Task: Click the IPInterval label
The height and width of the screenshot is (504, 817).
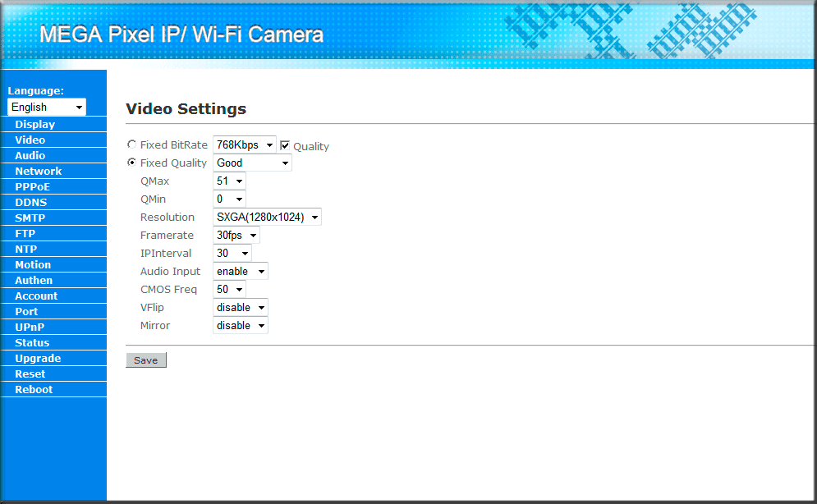Action: pyautogui.click(x=166, y=253)
